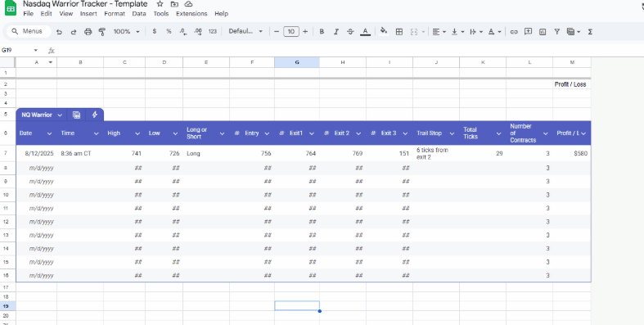Open the File menu
644x325 pixels.
point(28,14)
